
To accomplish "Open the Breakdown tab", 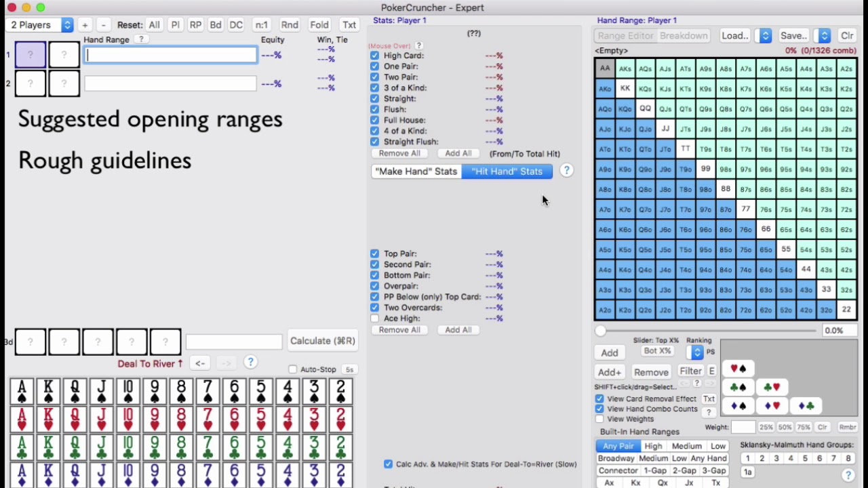I will pos(684,36).
